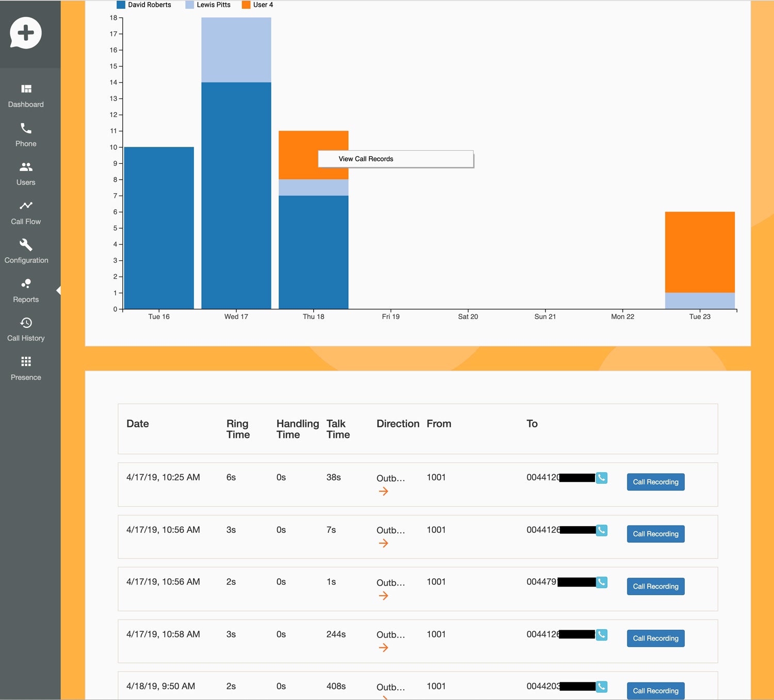Open Configuration wrench icon
This screenshot has width=774, height=700.
[26, 245]
